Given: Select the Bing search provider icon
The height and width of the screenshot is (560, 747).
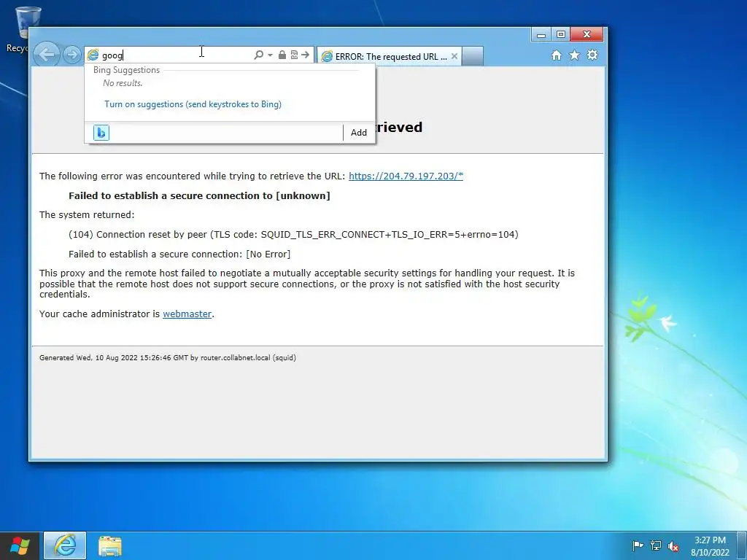Looking at the screenshot, I should (101, 133).
